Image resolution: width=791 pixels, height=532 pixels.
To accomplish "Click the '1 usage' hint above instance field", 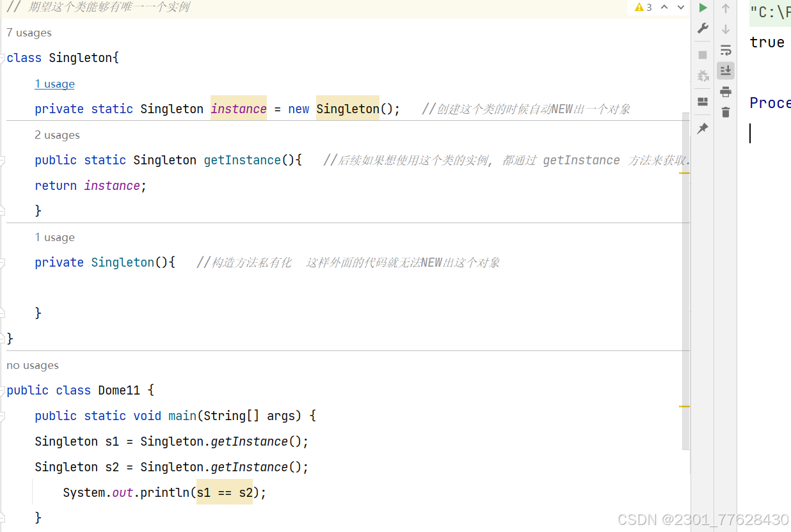I will pos(54,84).
